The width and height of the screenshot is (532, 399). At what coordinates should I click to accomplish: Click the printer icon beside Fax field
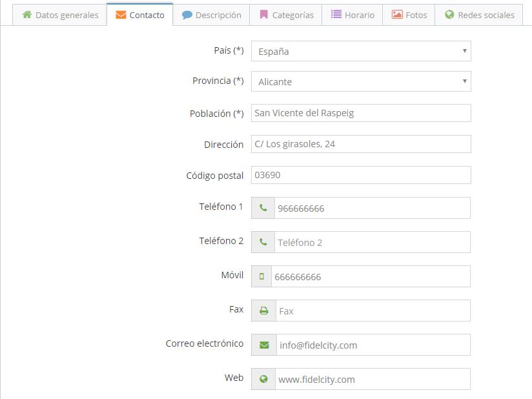coord(263,311)
